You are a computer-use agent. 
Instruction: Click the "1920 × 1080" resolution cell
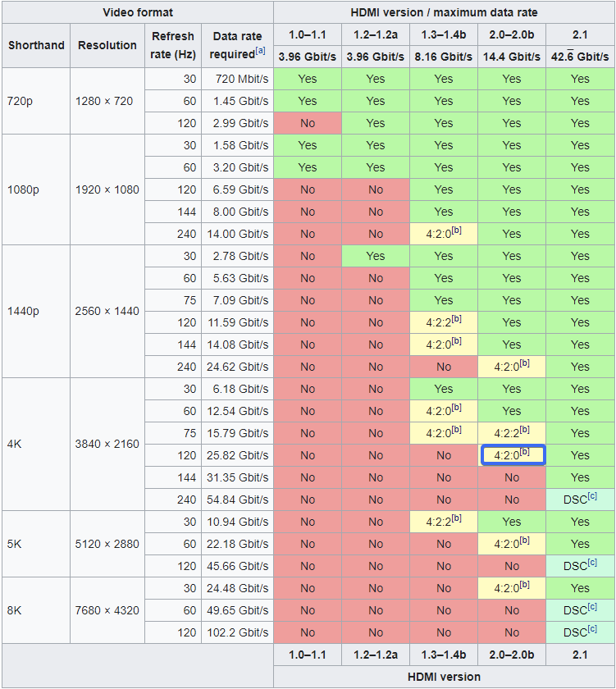[107, 189]
